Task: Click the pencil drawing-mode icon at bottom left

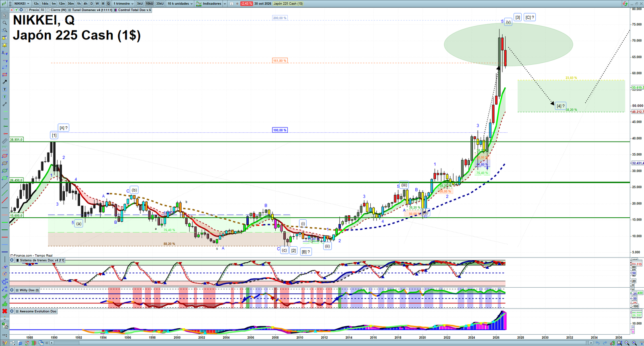Action: (x=4, y=342)
